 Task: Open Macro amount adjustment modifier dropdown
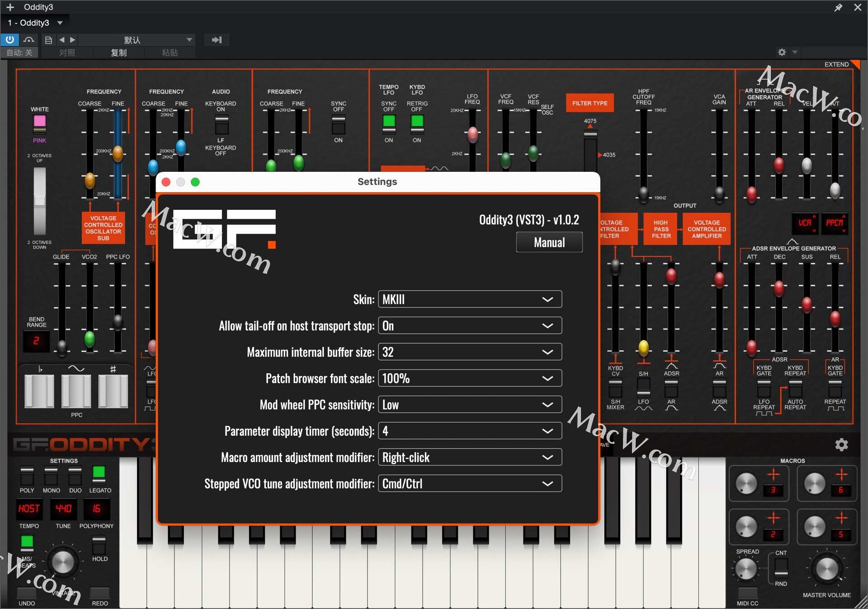[x=470, y=457]
